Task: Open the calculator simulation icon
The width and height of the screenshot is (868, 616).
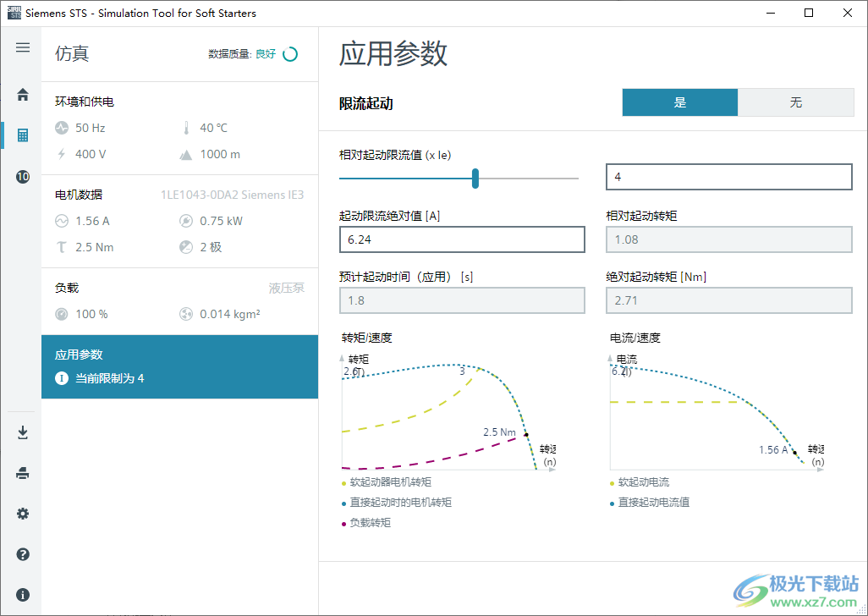Action: tap(23, 135)
